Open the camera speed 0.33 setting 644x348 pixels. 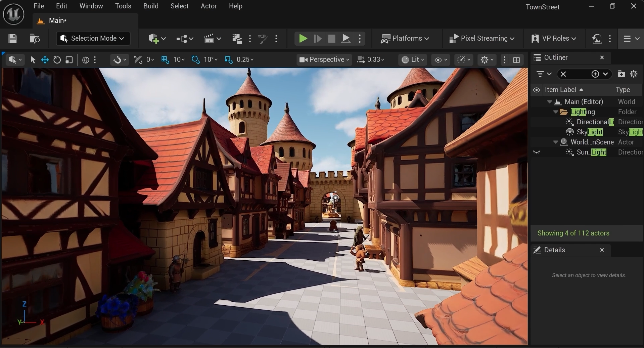pos(371,60)
